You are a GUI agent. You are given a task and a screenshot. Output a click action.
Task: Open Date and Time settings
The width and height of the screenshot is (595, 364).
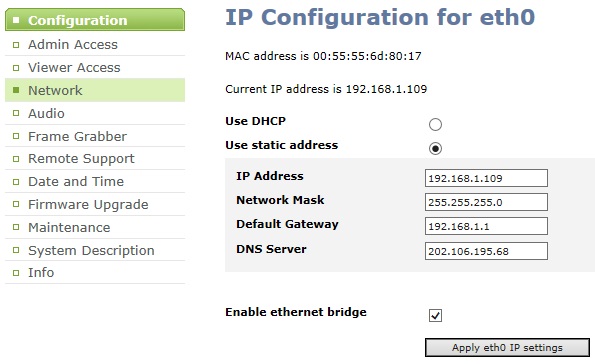(95, 181)
